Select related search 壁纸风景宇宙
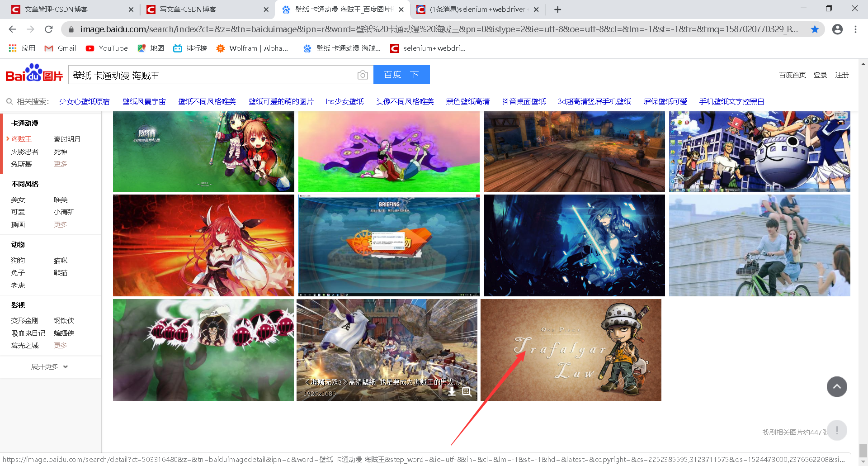 click(144, 102)
